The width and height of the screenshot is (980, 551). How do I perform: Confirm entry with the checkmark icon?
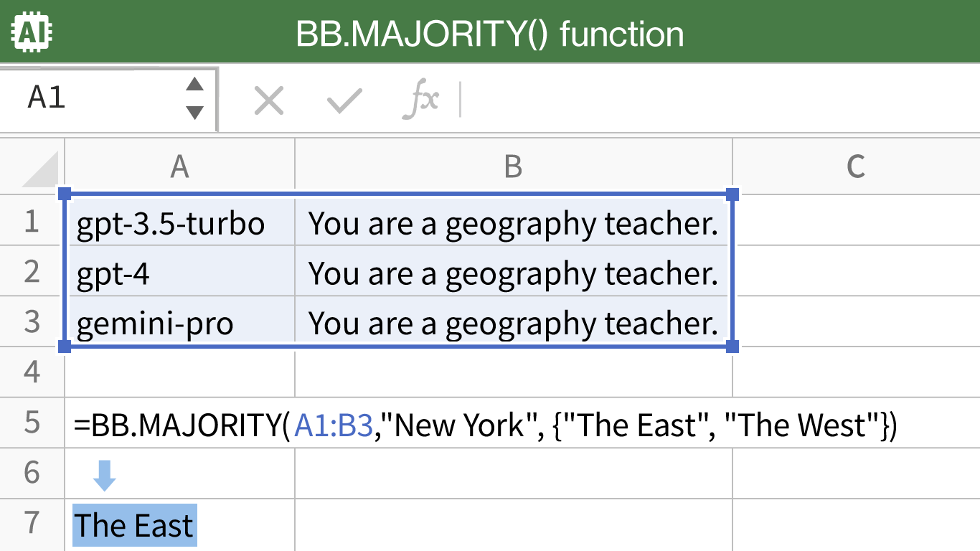click(345, 101)
